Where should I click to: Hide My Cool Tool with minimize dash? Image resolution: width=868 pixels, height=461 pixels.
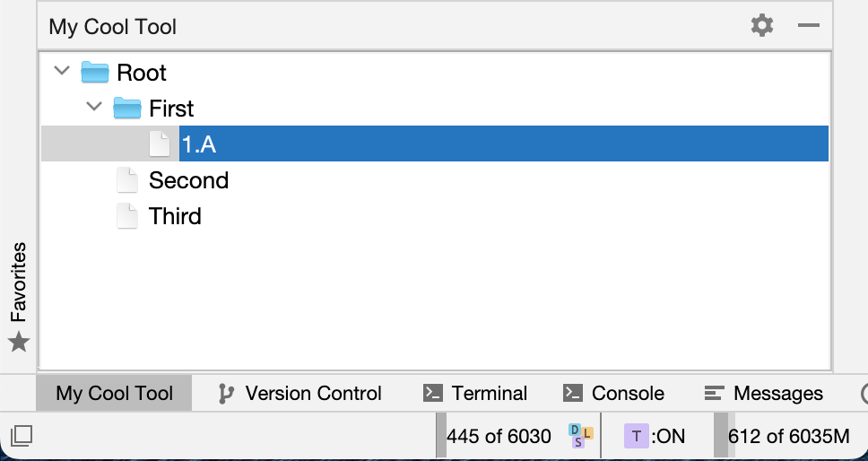click(808, 25)
